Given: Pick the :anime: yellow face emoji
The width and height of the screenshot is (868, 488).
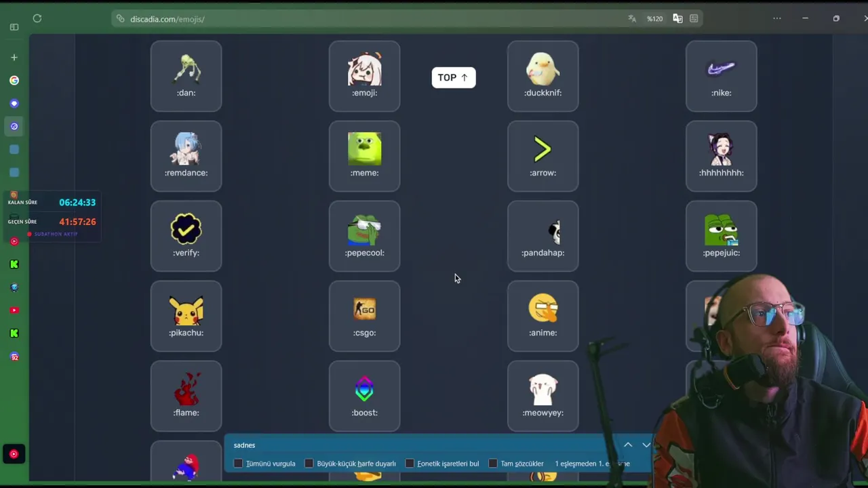Looking at the screenshot, I should [542, 316].
